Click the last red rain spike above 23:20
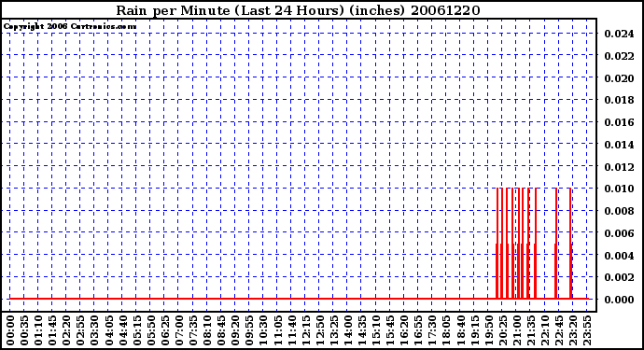The image size is (644, 350). pyautogui.click(x=570, y=244)
